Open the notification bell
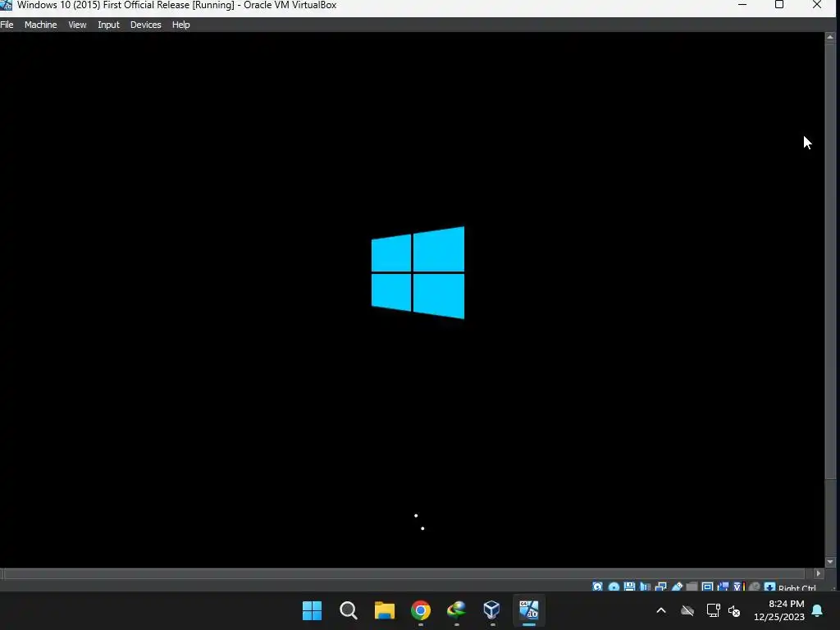 coord(818,610)
